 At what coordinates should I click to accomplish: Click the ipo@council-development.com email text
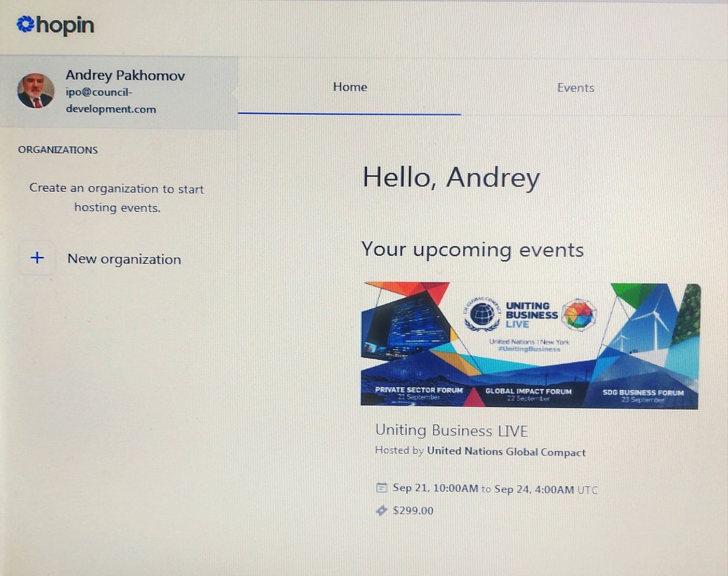click(111, 100)
